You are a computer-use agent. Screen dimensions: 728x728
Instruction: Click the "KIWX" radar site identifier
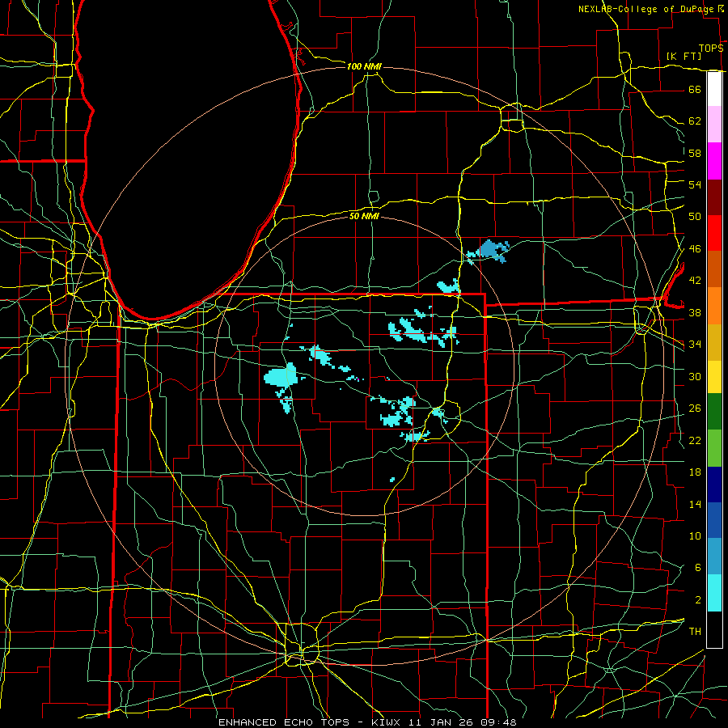tap(387, 722)
